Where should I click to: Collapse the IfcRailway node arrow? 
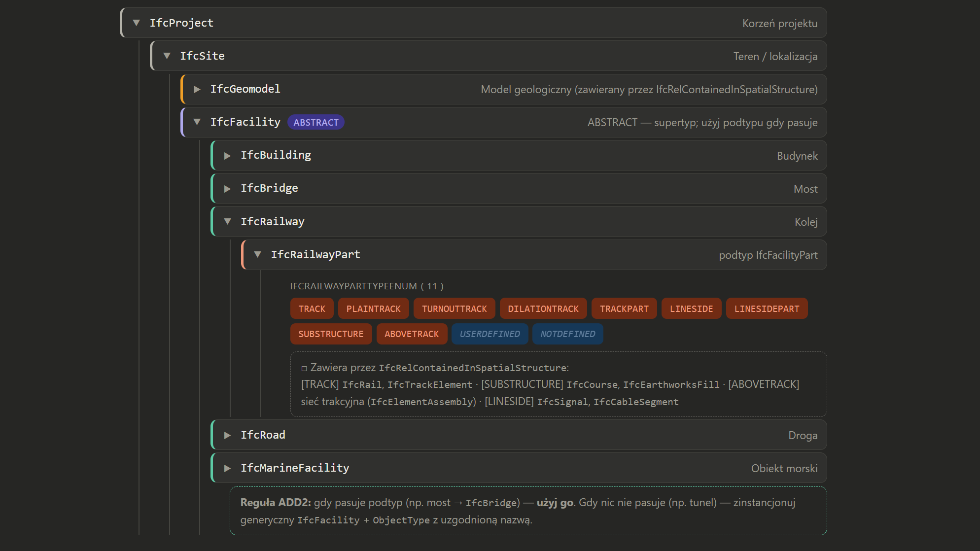pyautogui.click(x=227, y=221)
